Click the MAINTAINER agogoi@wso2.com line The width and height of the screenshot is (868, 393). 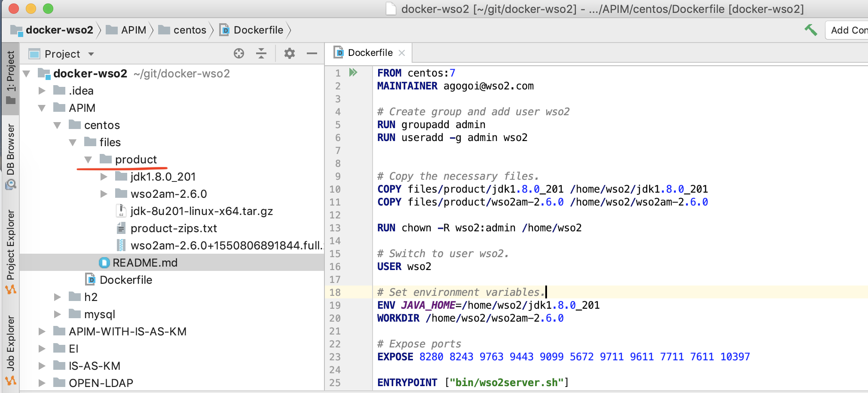tap(455, 86)
